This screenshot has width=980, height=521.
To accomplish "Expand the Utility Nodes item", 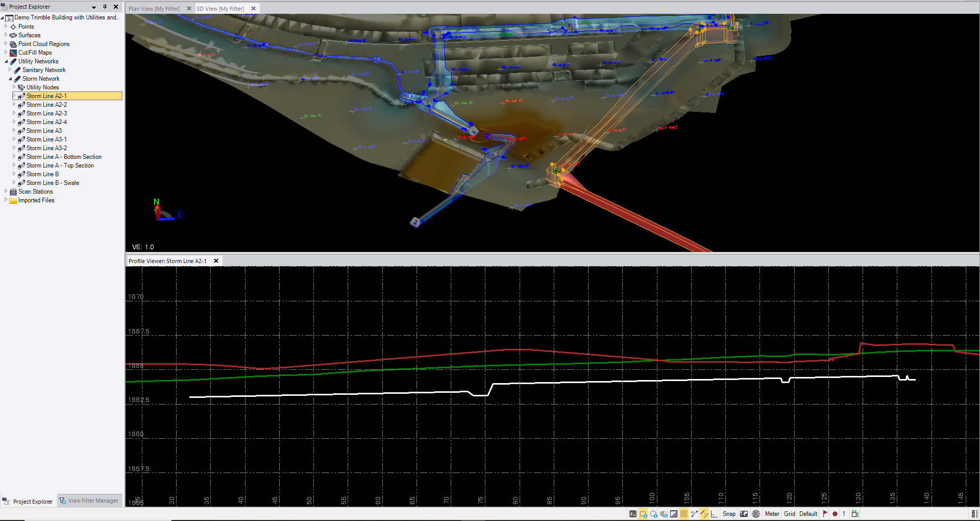I will [x=14, y=87].
